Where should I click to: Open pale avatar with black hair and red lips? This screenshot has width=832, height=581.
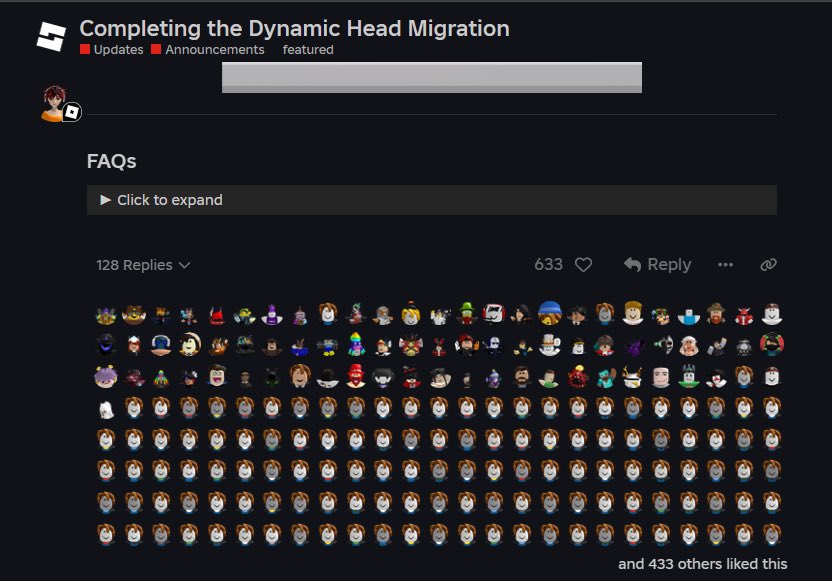click(716, 378)
